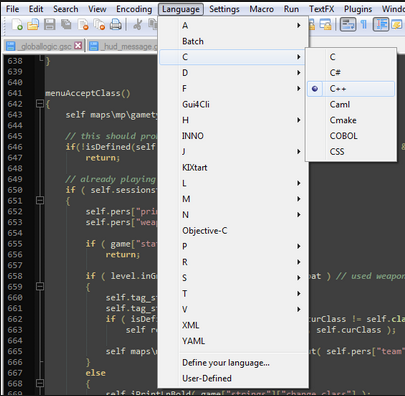Viewport: 405px width, 396px height.
Task: Expand the H languages submenu
Action: coord(233,120)
